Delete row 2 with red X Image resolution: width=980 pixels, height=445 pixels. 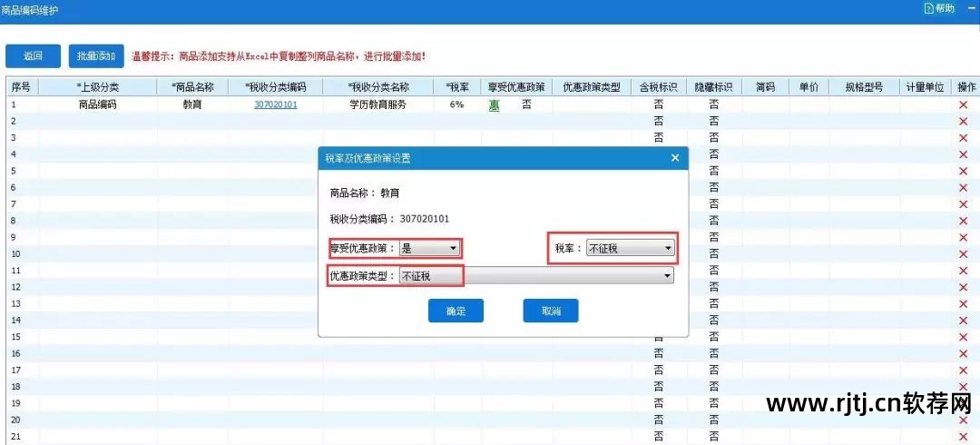pyautogui.click(x=963, y=122)
